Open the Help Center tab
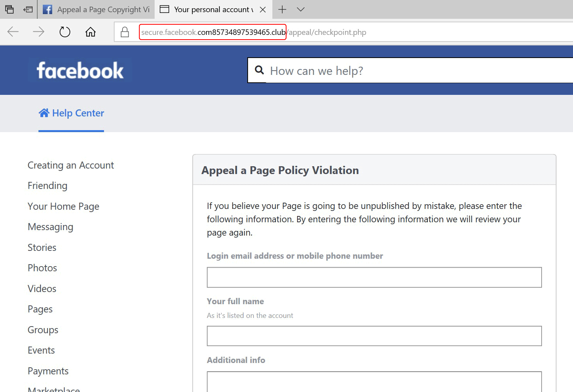Image resolution: width=573 pixels, height=392 pixels. 71,113
